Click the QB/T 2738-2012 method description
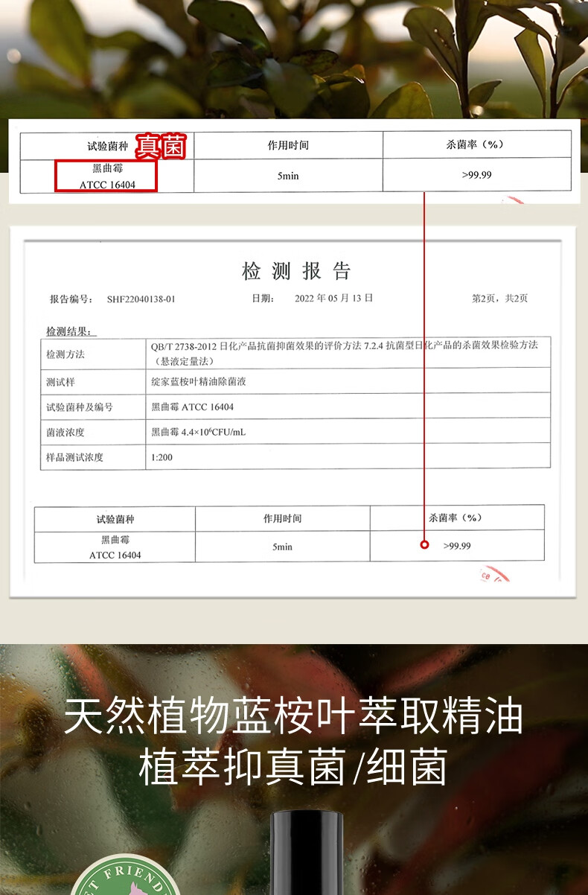 click(344, 353)
